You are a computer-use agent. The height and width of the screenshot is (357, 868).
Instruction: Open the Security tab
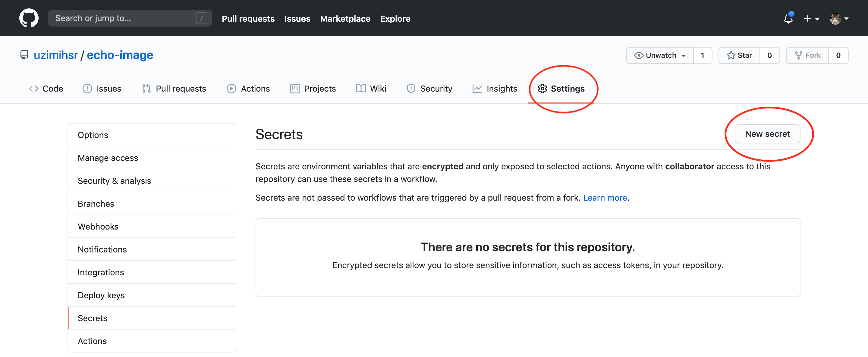click(429, 89)
